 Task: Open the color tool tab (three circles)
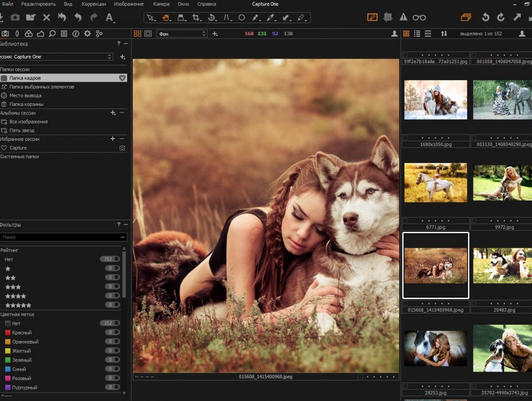tap(29, 34)
